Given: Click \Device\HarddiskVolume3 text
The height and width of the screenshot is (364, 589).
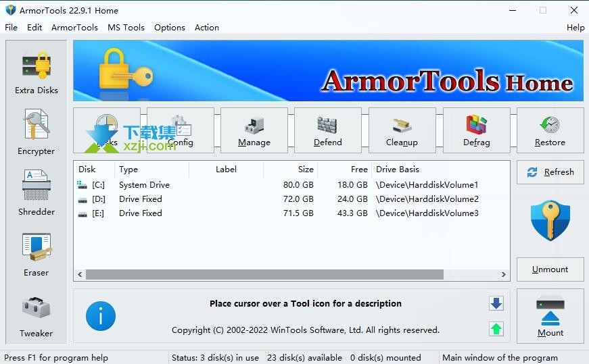Looking at the screenshot, I should 427,213.
